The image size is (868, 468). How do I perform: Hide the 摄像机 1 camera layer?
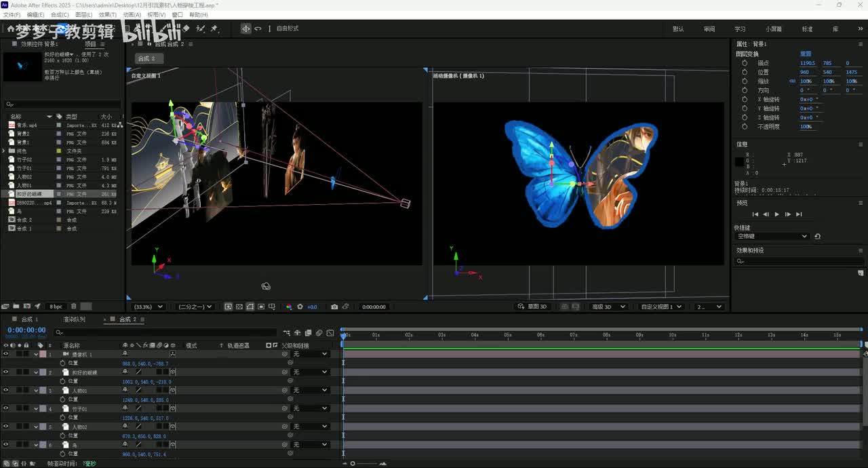pyautogui.click(x=5, y=354)
